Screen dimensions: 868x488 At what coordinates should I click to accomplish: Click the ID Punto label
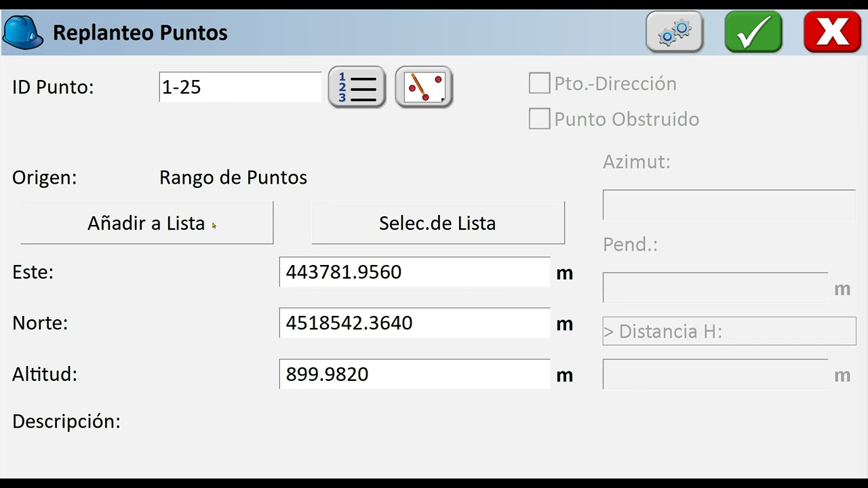[x=53, y=87]
